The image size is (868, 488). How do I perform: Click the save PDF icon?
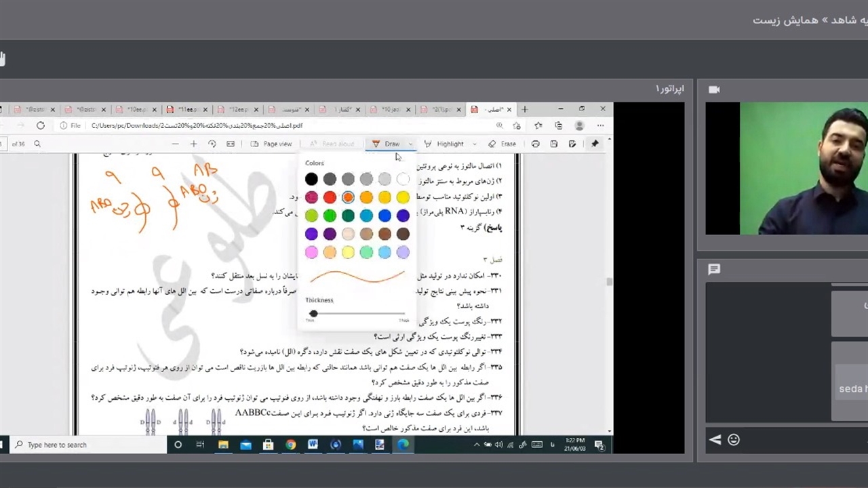(554, 144)
